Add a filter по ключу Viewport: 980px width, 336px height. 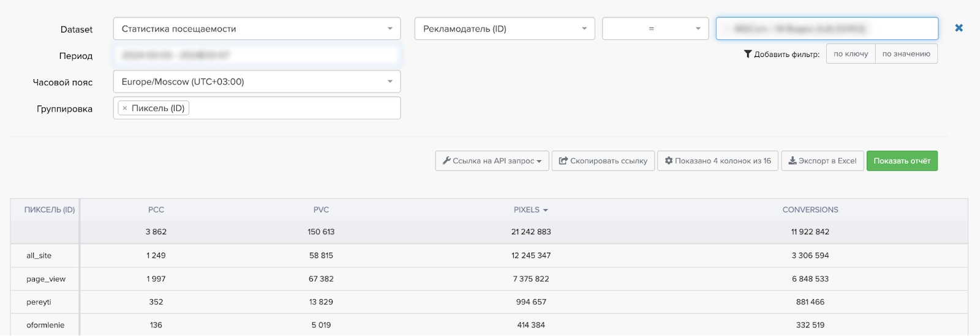click(x=850, y=54)
